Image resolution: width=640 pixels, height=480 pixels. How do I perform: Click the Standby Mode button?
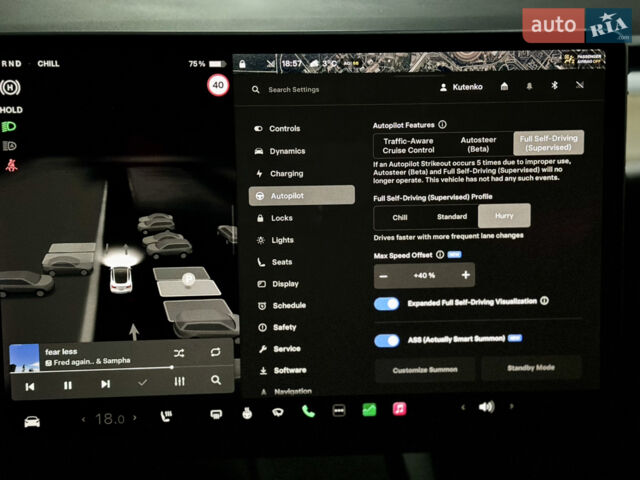pyautogui.click(x=531, y=368)
